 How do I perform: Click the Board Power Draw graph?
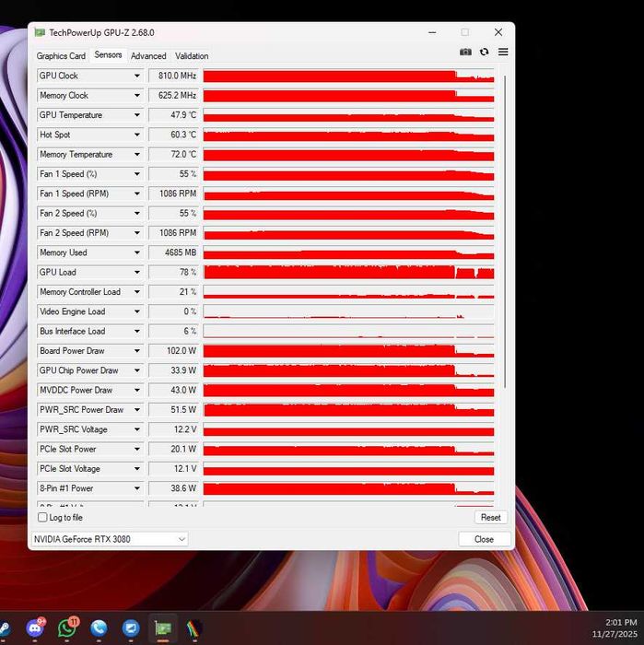(348, 351)
